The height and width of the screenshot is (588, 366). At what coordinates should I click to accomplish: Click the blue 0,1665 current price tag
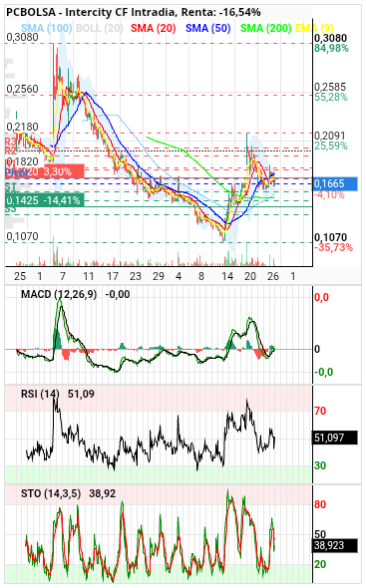point(335,183)
